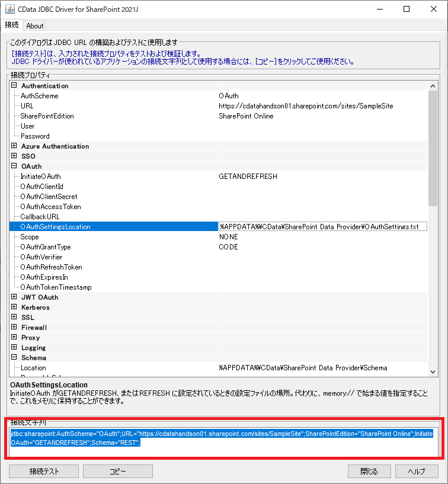
Task: Select the OAuthVerifier property
Action: pyautogui.click(x=41, y=257)
